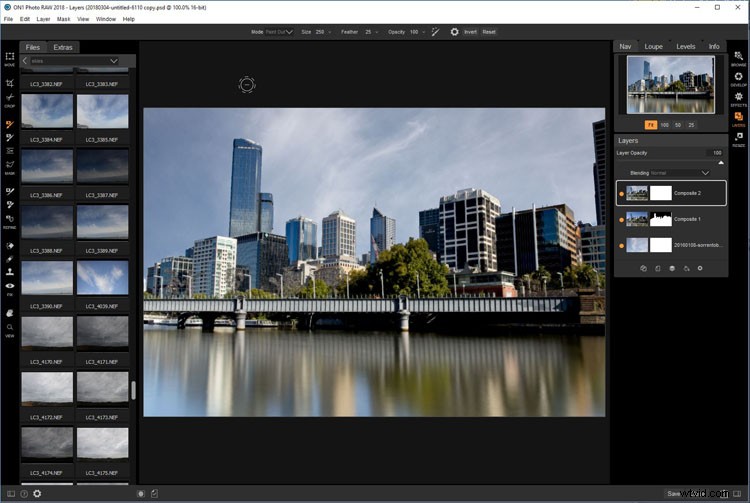Image resolution: width=750 pixels, height=503 pixels.
Task: Click the Layer Opacity slider handle
Action: [721, 163]
